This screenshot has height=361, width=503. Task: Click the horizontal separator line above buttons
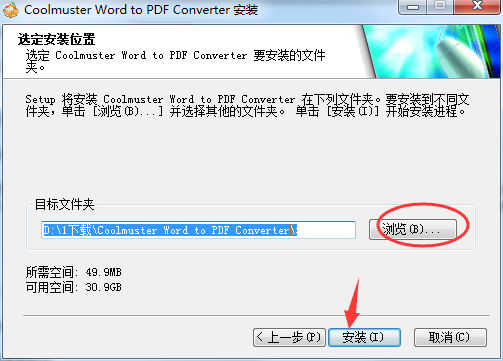tap(257, 315)
